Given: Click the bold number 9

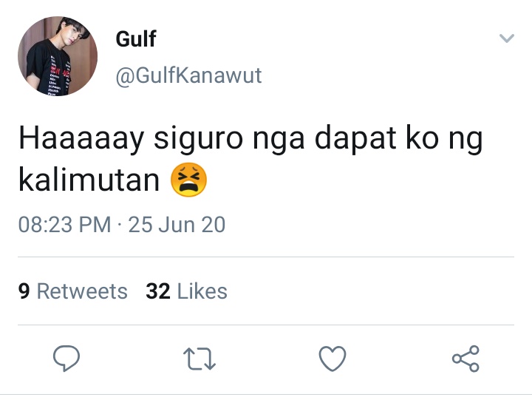Looking at the screenshot, I should click(24, 291).
